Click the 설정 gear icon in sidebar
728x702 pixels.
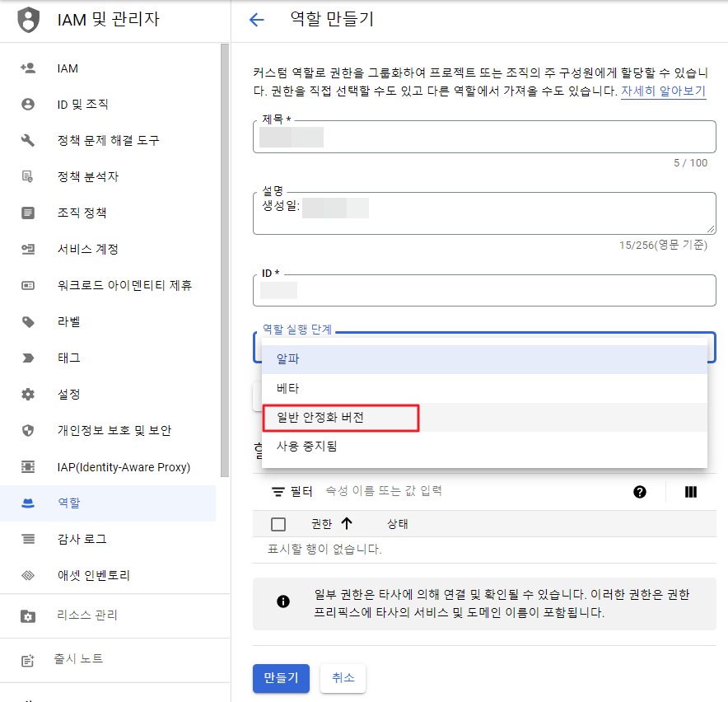pos(28,395)
